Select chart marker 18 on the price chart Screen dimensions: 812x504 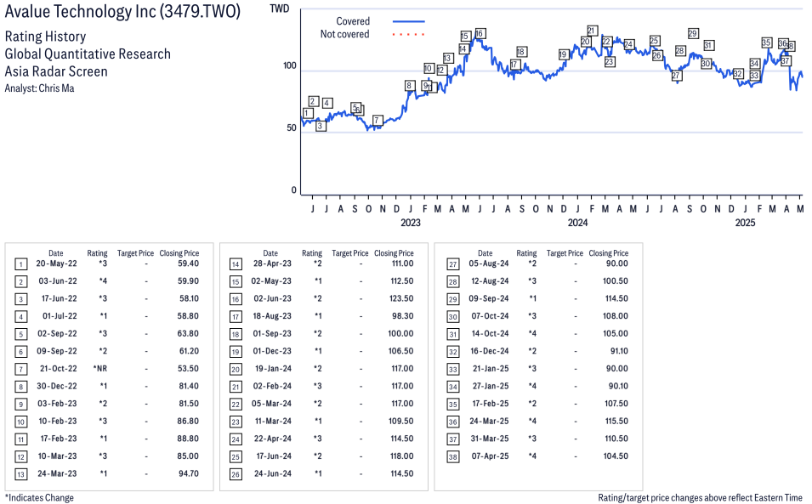coord(521,52)
